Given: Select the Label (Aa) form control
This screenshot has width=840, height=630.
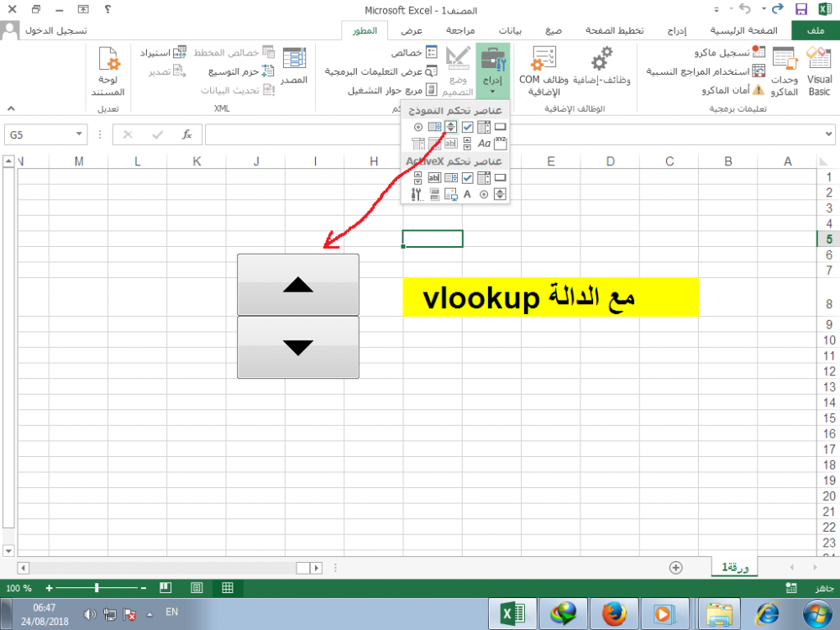Looking at the screenshot, I should [x=484, y=144].
